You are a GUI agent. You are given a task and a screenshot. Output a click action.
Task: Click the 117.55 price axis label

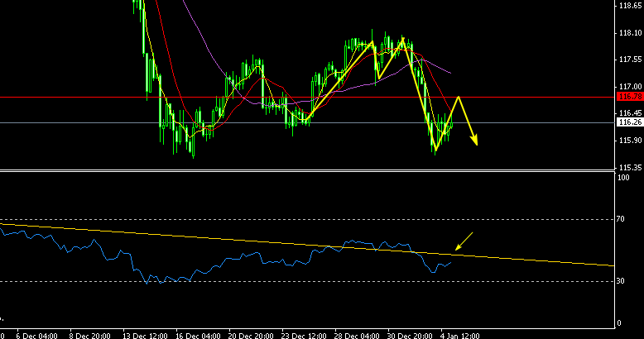point(631,60)
